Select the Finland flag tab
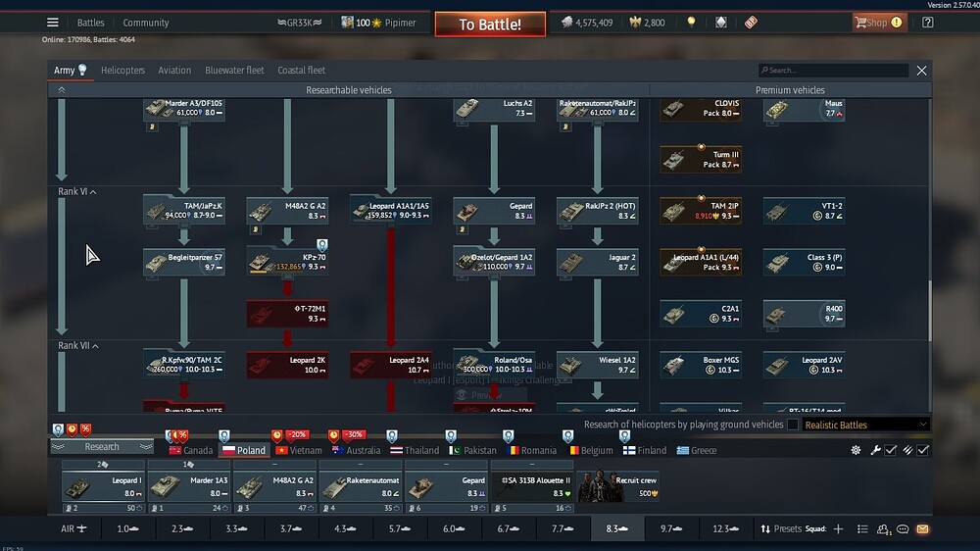Screen dimensions: 980x551 [x=645, y=450]
